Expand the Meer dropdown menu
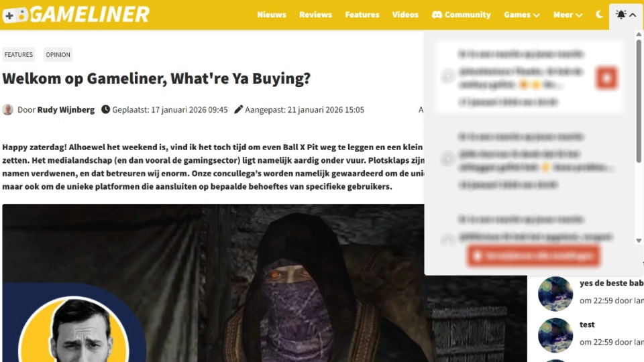The width and height of the screenshot is (644, 362). 568,15
